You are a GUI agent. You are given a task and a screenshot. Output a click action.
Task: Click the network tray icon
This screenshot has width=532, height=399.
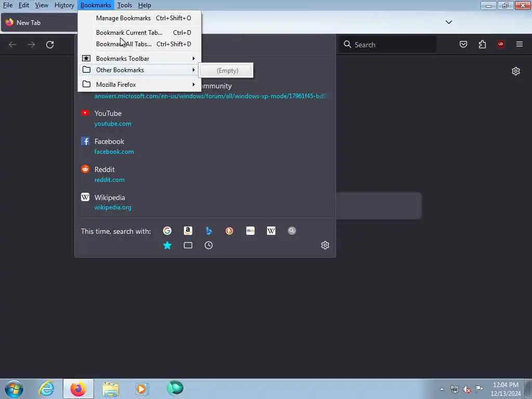(454, 389)
